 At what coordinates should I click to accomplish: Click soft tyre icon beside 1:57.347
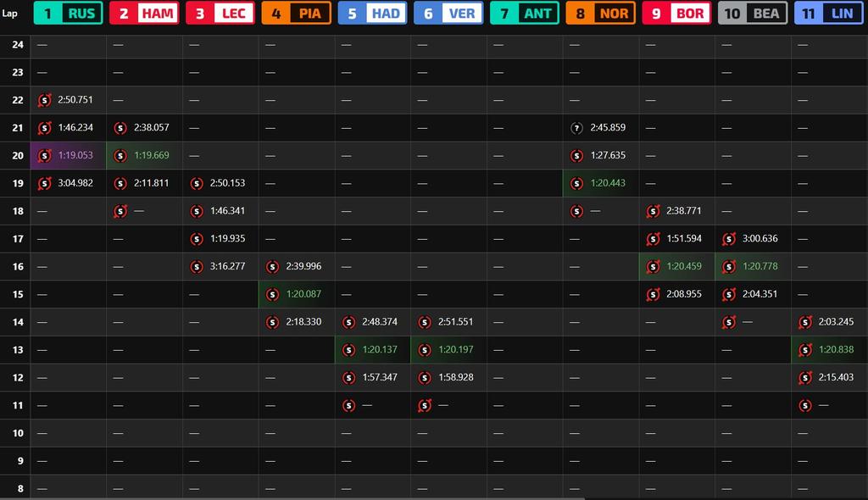pos(348,377)
